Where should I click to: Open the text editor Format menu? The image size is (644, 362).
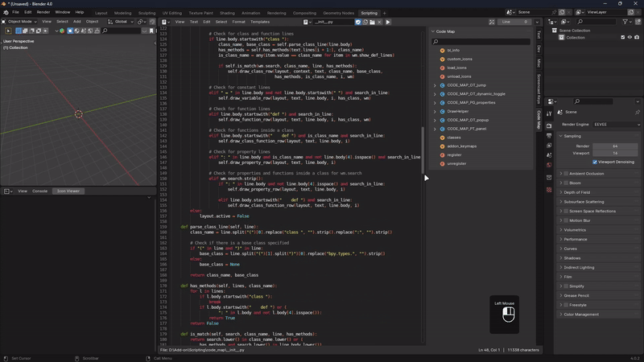(238, 22)
